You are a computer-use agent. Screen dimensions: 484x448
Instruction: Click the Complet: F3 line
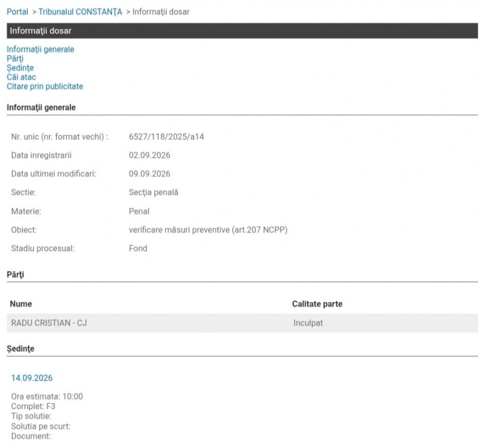[x=33, y=406]
